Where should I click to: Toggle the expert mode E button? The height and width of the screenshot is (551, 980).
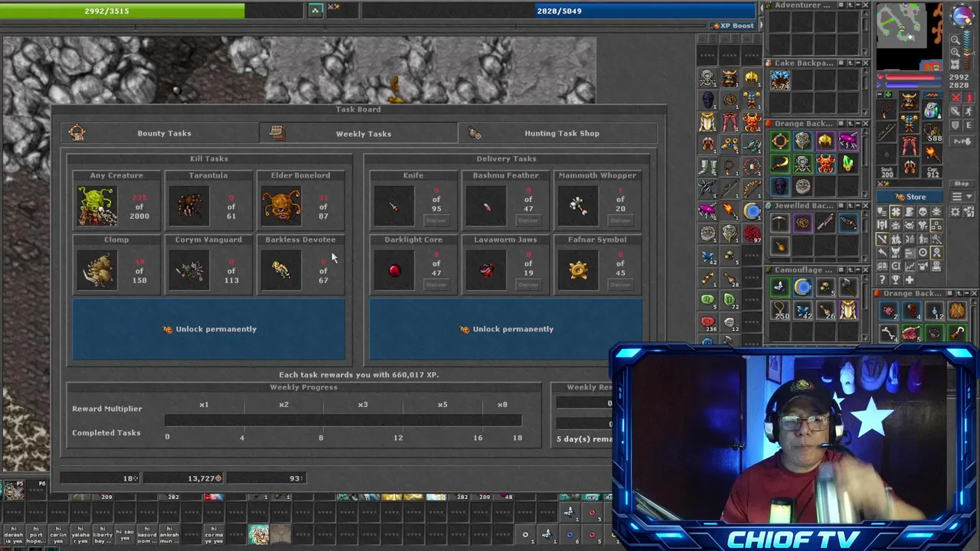tap(969, 126)
